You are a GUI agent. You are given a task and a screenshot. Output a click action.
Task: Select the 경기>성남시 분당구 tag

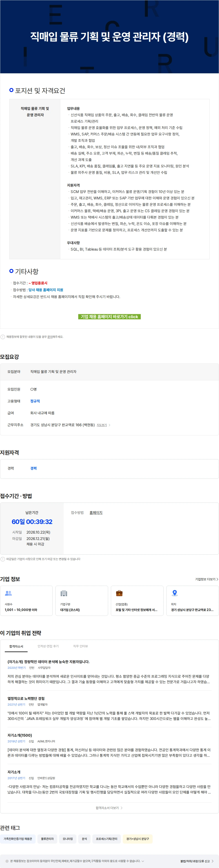(138, 839)
